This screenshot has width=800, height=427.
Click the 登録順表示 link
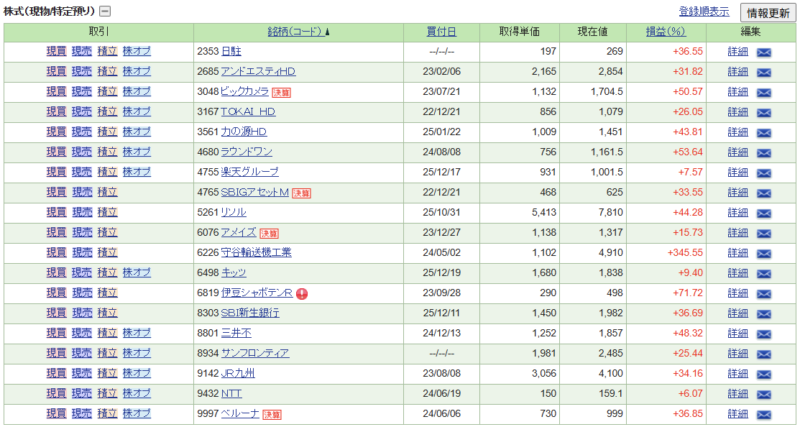pyautogui.click(x=703, y=12)
